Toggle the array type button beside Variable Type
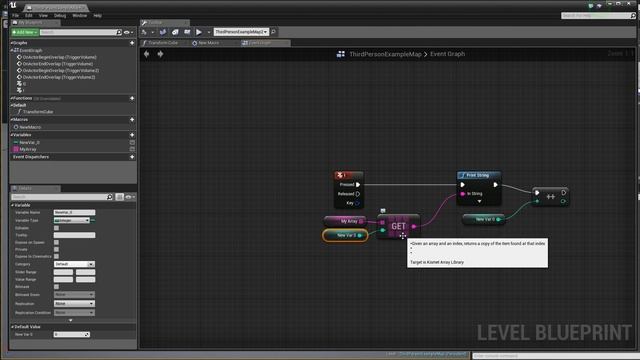This screenshot has width=640, height=360. tap(93, 220)
